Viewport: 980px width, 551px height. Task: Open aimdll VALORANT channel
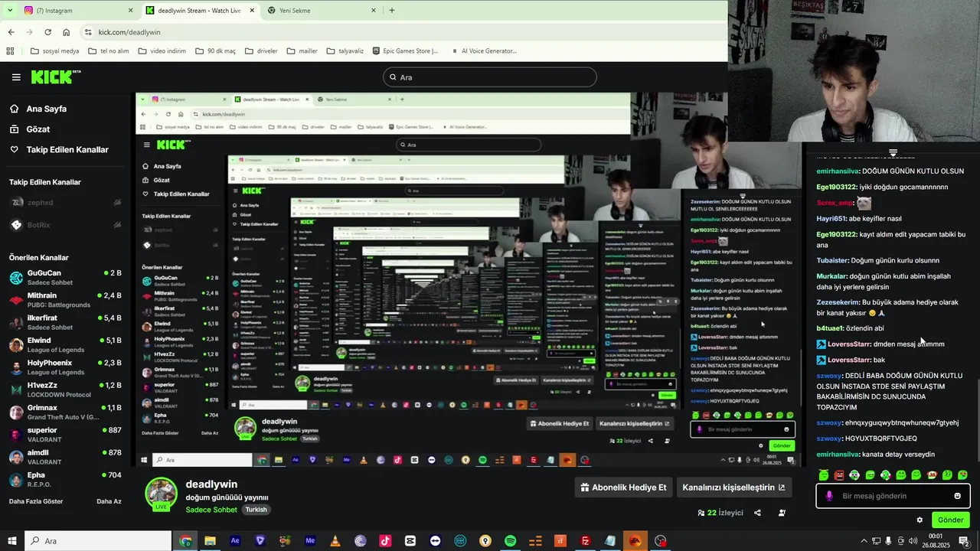65,457
